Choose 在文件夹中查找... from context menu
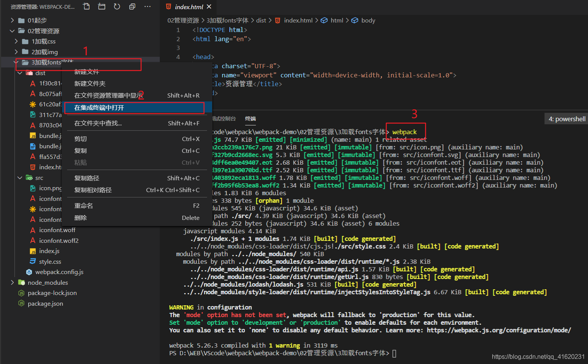 (x=137, y=123)
